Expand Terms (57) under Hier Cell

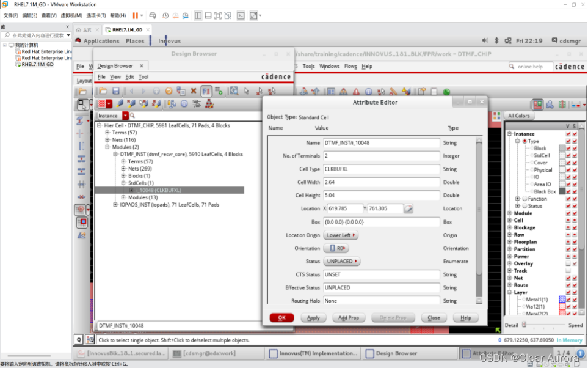pyautogui.click(x=107, y=133)
